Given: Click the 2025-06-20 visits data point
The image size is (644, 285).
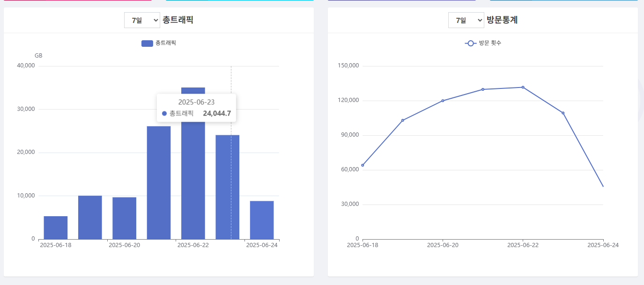Looking at the screenshot, I should pos(443,101).
